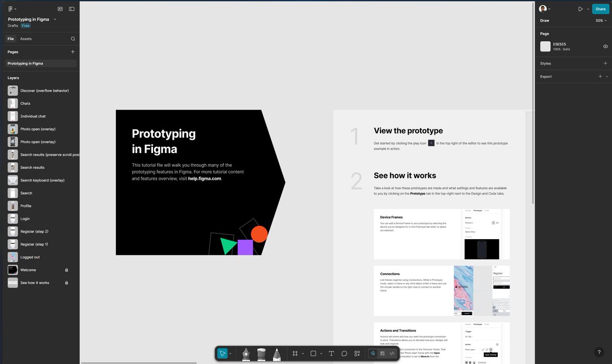Click the AI tools icon in left panel
Image resolution: width=612 pixels, height=364 pixels.
[60, 9]
